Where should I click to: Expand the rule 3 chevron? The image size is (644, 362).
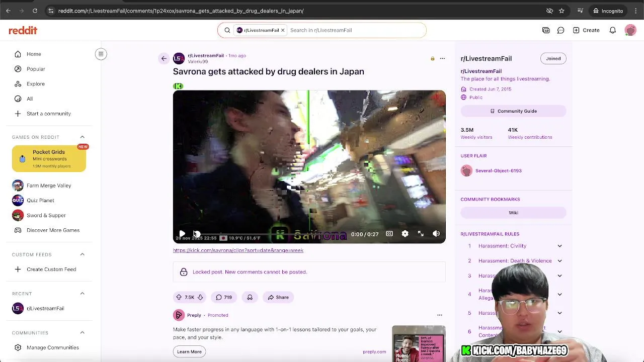point(559,276)
